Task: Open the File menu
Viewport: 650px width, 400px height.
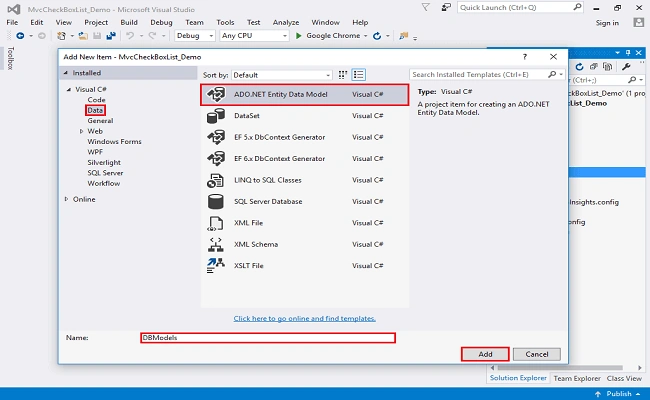Action: click(12, 22)
